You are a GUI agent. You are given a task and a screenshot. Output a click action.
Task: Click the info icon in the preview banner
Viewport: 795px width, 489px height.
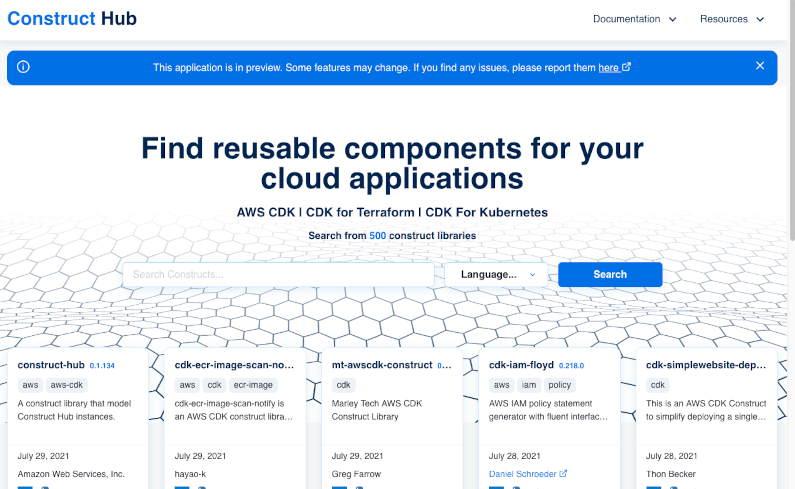tap(23, 67)
